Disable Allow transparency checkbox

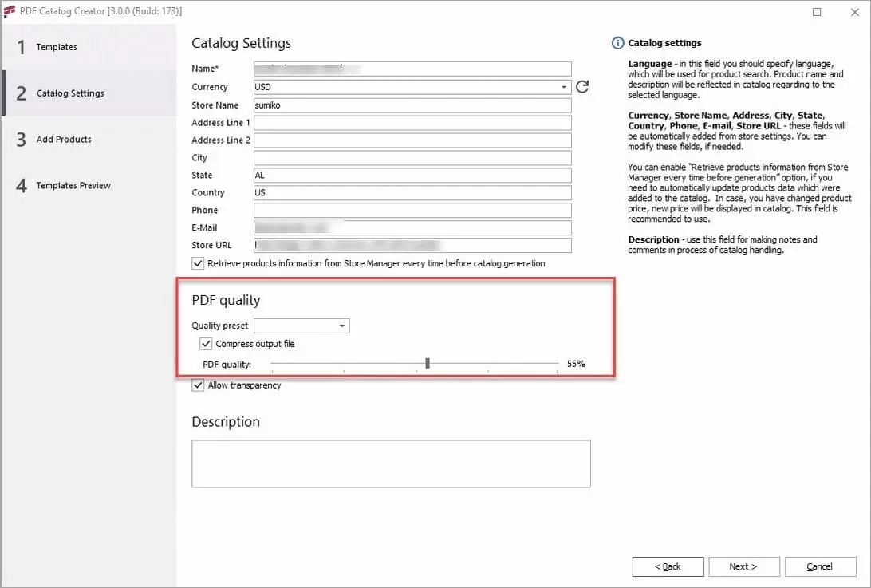198,385
